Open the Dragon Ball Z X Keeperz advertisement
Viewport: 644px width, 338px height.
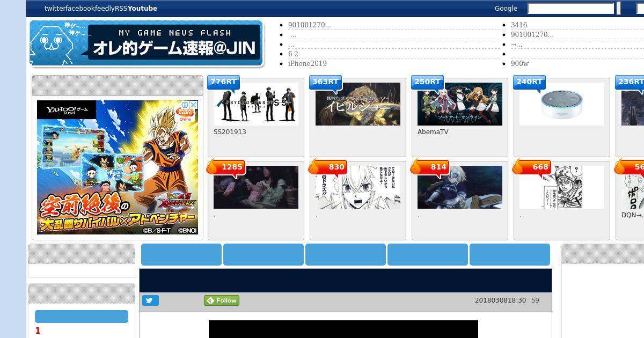tap(118, 167)
